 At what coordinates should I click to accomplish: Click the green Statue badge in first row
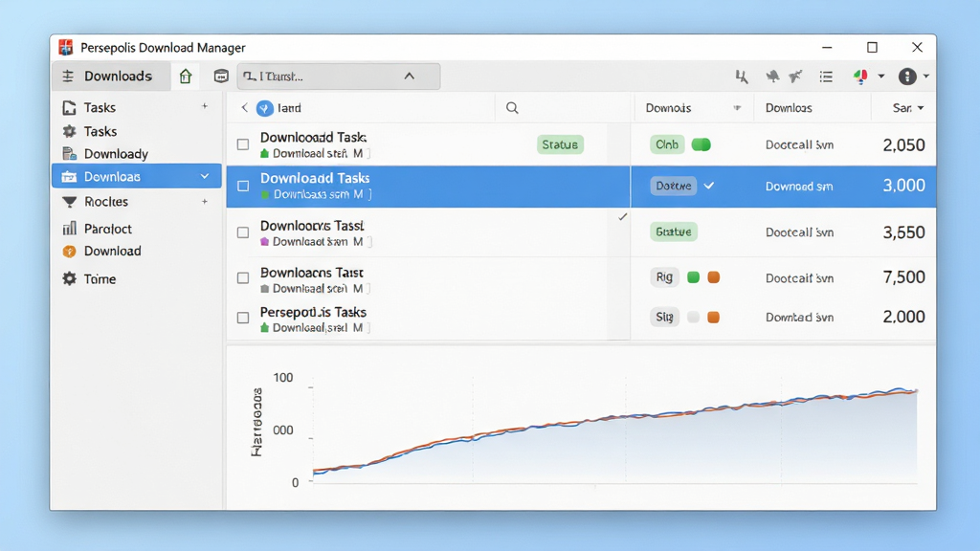[560, 145]
